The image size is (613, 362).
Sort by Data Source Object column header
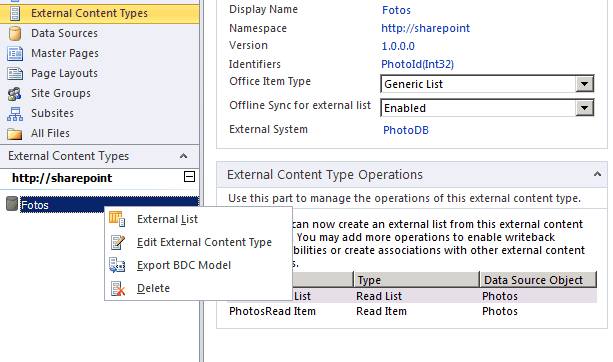tap(538, 280)
